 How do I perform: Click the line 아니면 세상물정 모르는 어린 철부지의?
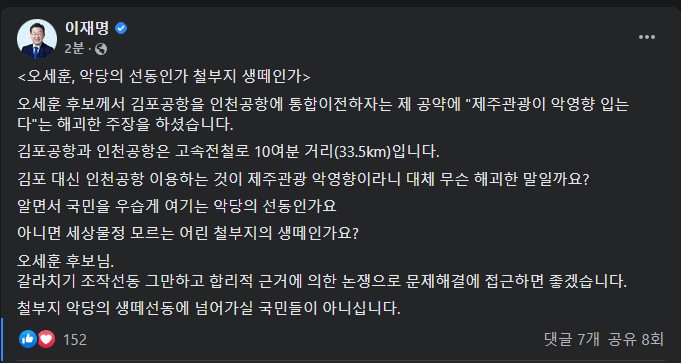pyautogui.click(x=188, y=233)
